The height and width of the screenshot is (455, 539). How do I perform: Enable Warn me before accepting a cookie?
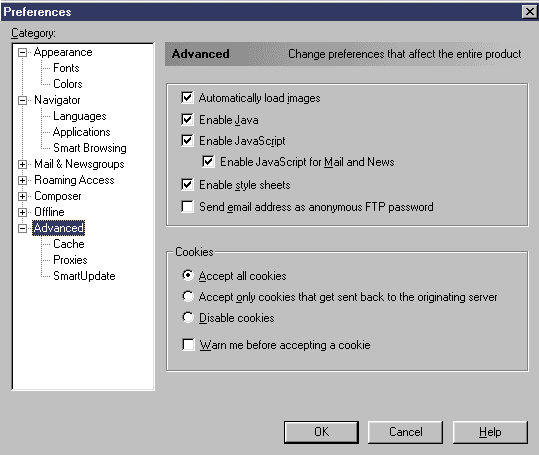[x=188, y=345]
